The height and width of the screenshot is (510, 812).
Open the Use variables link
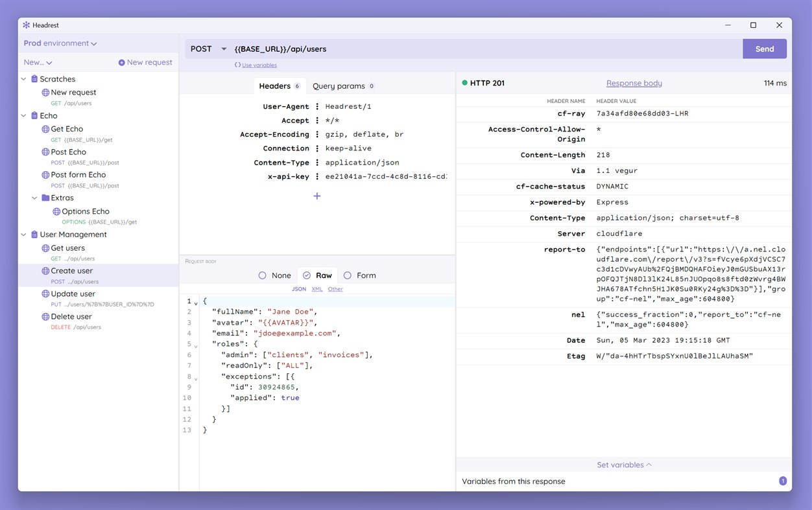point(259,65)
